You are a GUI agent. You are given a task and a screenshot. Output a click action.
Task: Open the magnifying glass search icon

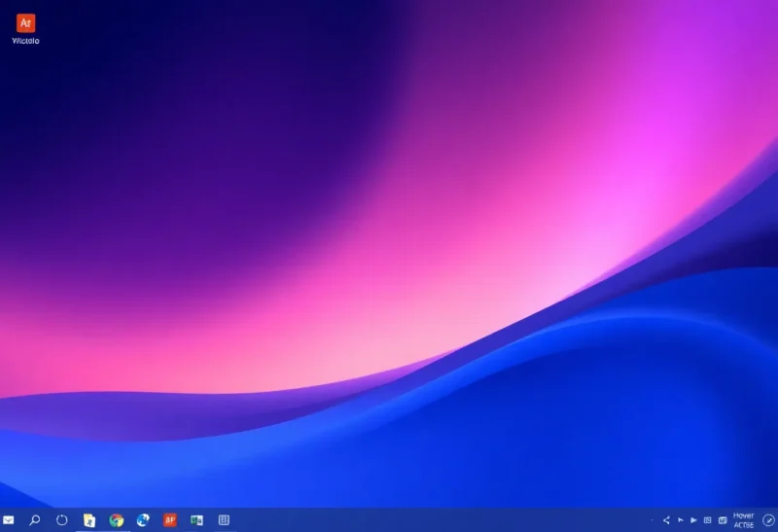(x=35, y=520)
